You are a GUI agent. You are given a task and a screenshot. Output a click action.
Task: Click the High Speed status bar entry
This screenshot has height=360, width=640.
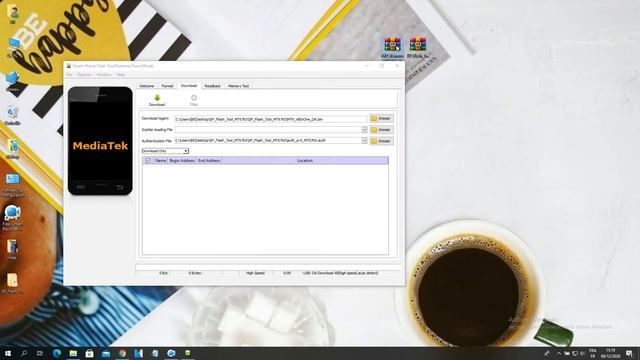(256, 273)
